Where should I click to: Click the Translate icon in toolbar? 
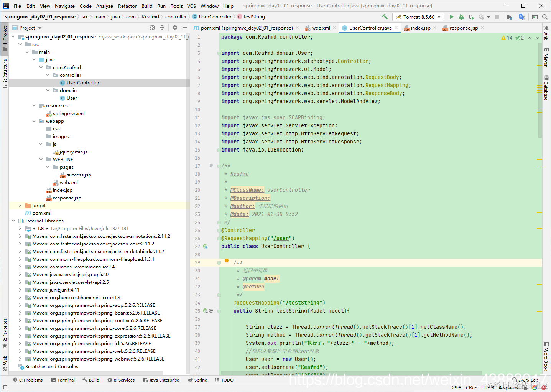522,17
